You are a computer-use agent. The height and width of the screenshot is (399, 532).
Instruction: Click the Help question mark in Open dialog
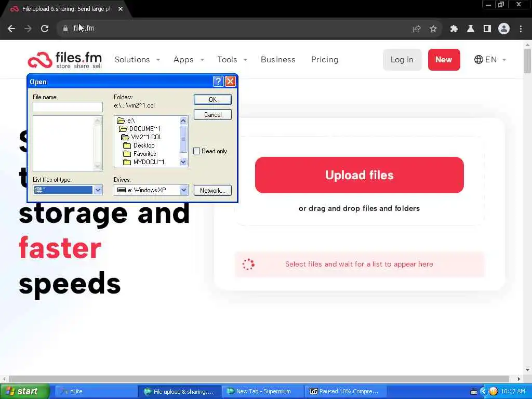[218, 81]
